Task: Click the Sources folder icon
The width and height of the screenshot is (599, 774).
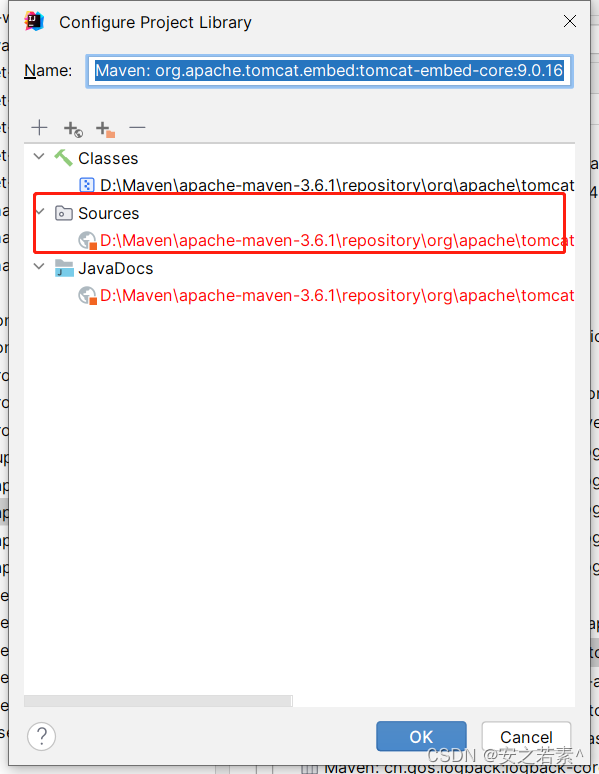Action: pos(64,213)
